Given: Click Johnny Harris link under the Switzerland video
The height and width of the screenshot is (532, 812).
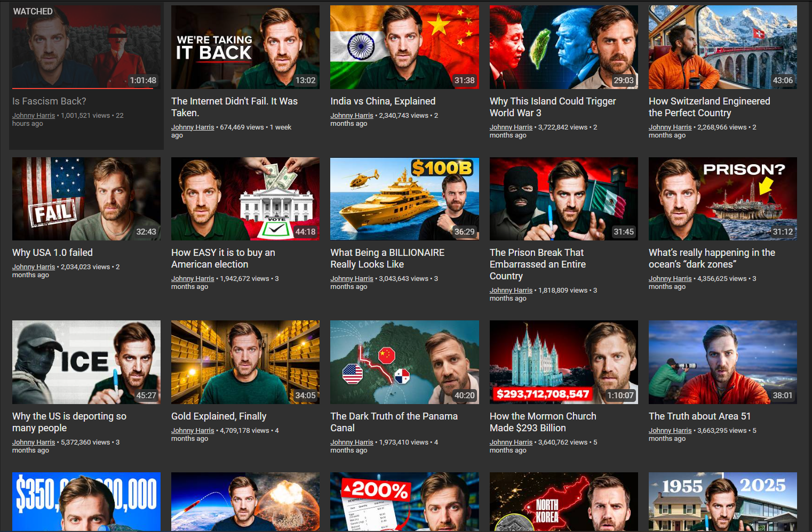Looking at the screenshot, I should tap(670, 127).
